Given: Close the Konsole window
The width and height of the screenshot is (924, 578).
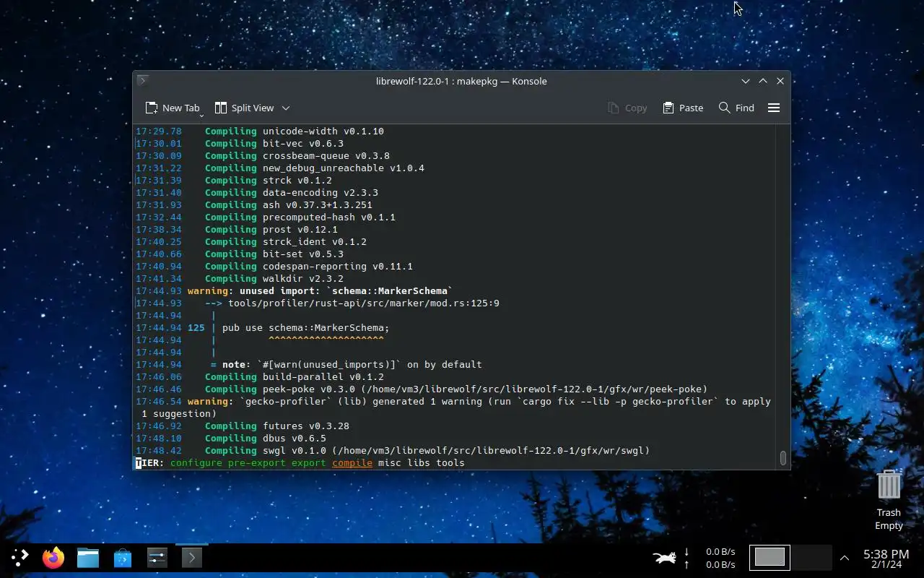Looking at the screenshot, I should click(x=780, y=81).
